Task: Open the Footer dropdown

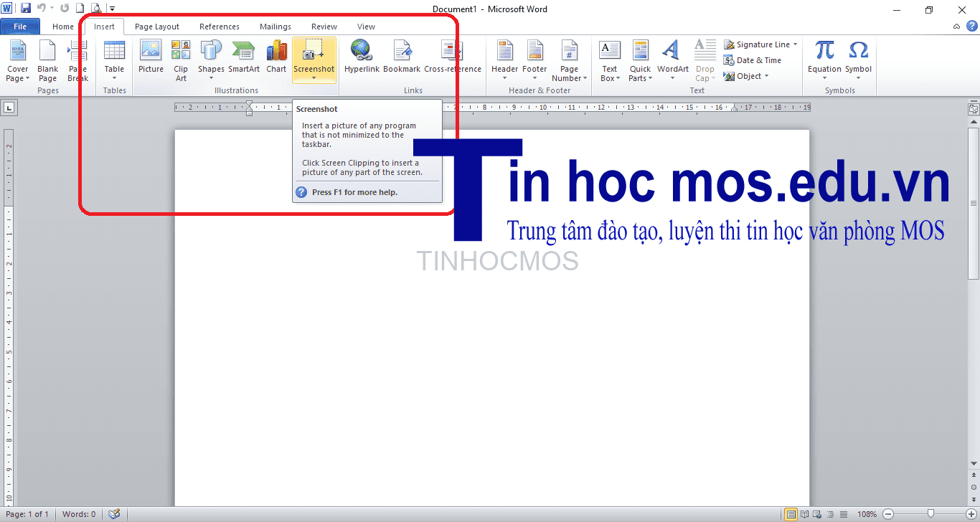Action: coord(534,61)
